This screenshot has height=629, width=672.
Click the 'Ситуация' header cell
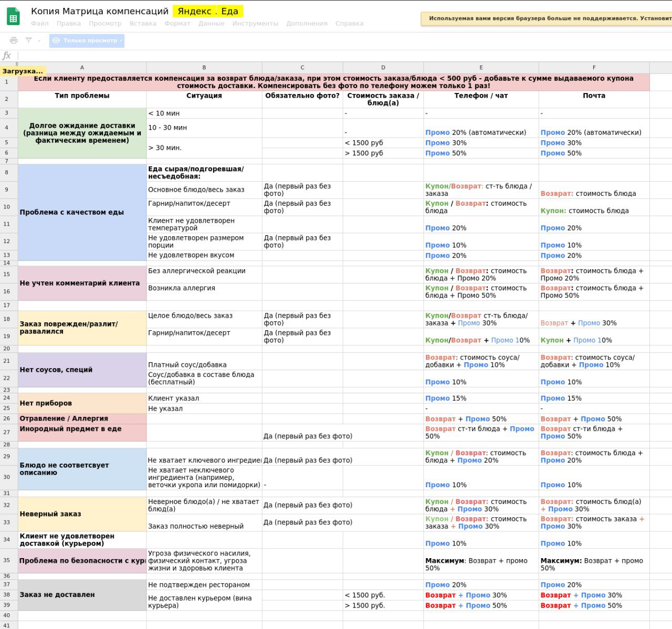pyautogui.click(x=204, y=99)
